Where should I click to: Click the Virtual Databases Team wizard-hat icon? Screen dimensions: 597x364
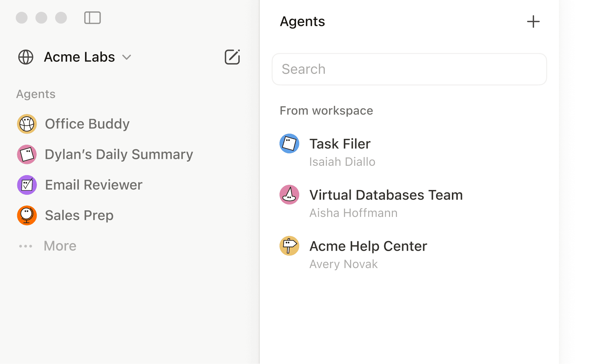[289, 194]
